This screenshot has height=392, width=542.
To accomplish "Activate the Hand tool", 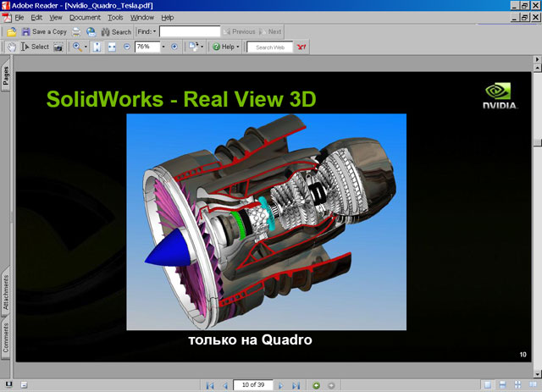I will coord(11,47).
